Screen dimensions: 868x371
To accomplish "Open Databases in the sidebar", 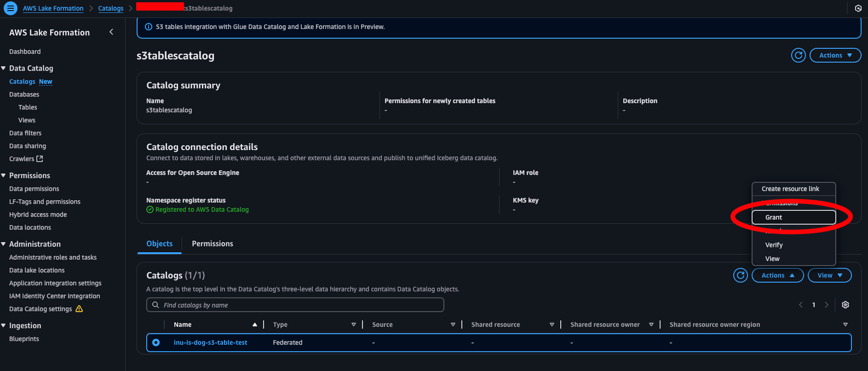I will [x=24, y=94].
